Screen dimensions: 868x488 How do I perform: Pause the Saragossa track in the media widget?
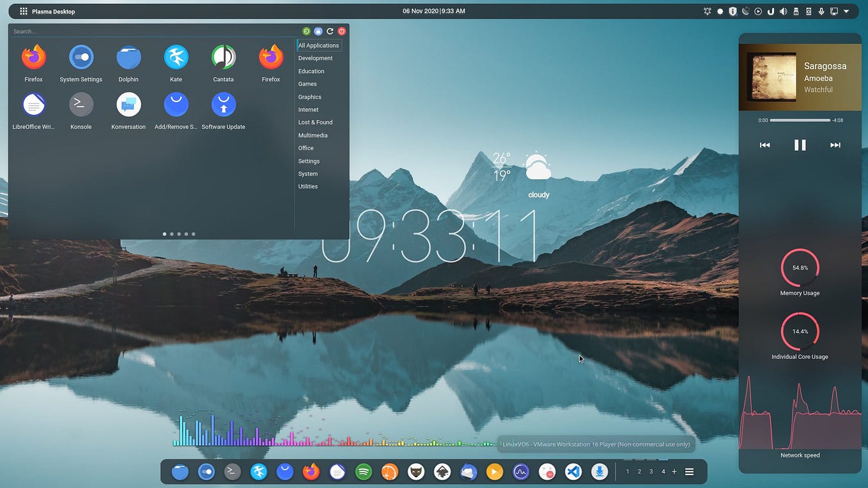(800, 144)
